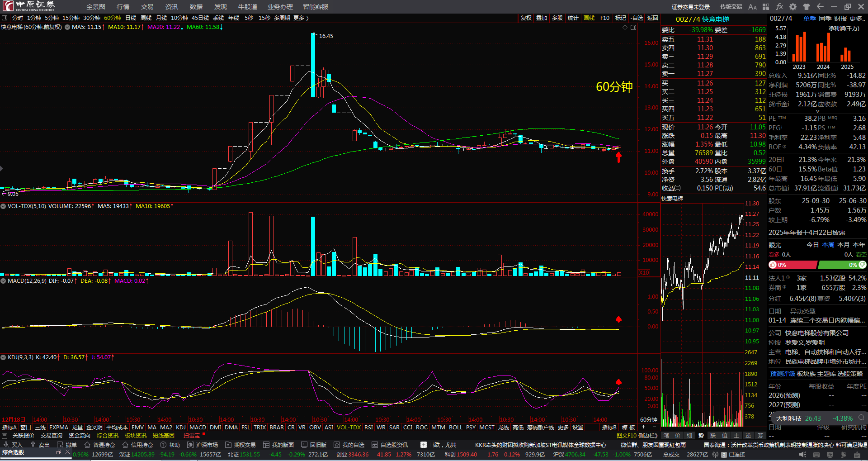Switch to the 15分钟 period tab
This screenshot has height=461, width=868.
tap(71, 18)
